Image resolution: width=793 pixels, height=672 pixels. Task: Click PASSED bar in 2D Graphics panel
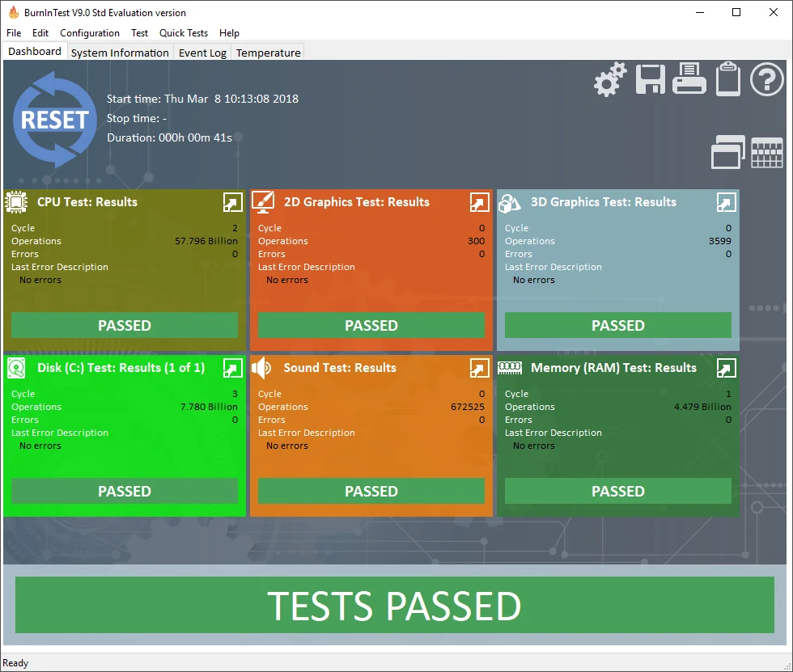371,325
